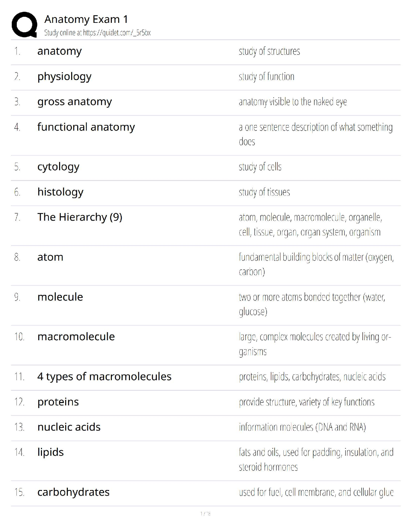
Task: Click the page number indicator at bottom
Action: (205, 514)
